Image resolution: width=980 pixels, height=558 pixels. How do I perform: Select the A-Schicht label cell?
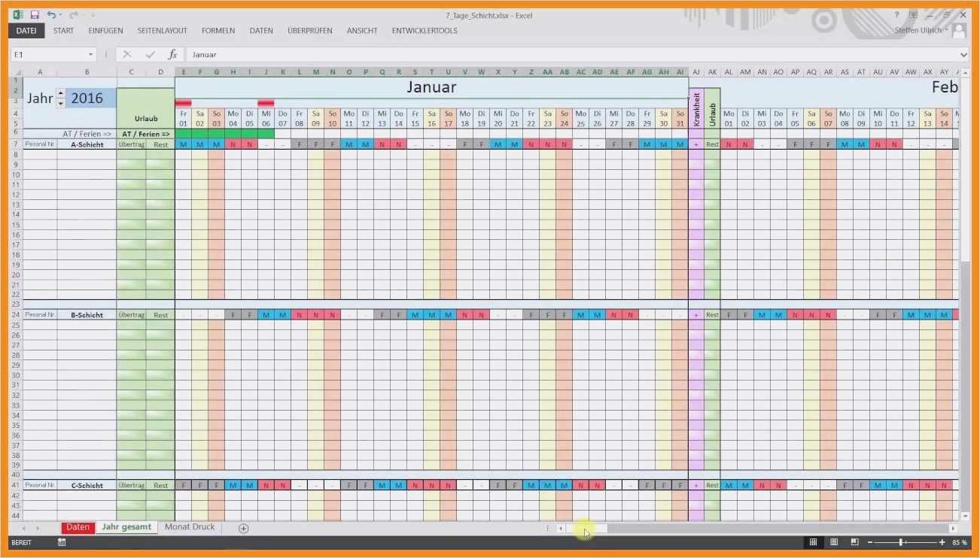[x=87, y=144]
